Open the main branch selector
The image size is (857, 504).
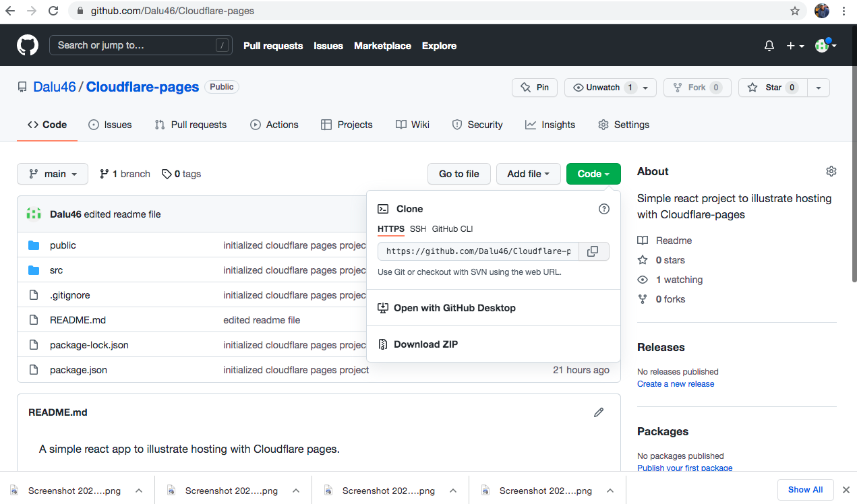click(53, 174)
